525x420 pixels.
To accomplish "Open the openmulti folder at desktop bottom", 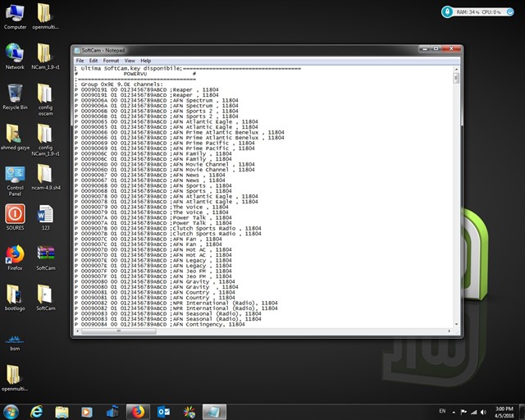I will click(x=15, y=378).
